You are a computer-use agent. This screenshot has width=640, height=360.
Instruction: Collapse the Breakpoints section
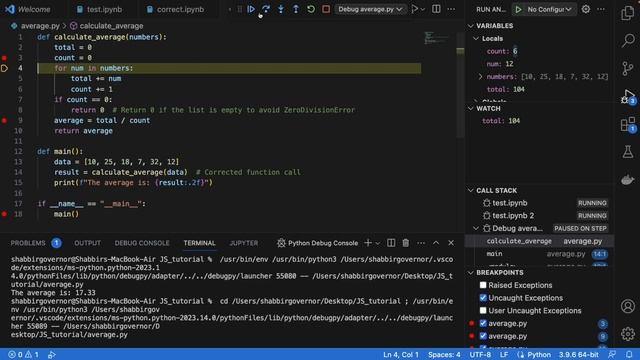pyautogui.click(x=471, y=272)
